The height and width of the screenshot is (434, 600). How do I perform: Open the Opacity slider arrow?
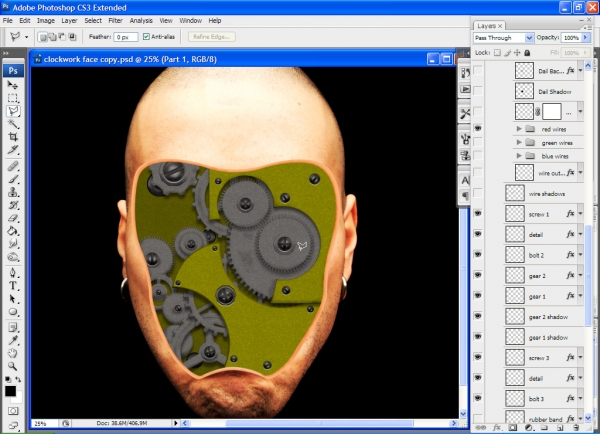click(x=586, y=38)
